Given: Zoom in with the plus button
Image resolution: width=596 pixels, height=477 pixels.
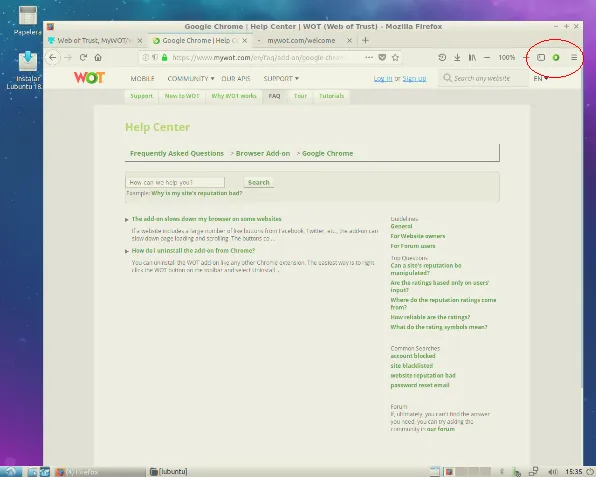Looking at the screenshot, I should [526, 57].
